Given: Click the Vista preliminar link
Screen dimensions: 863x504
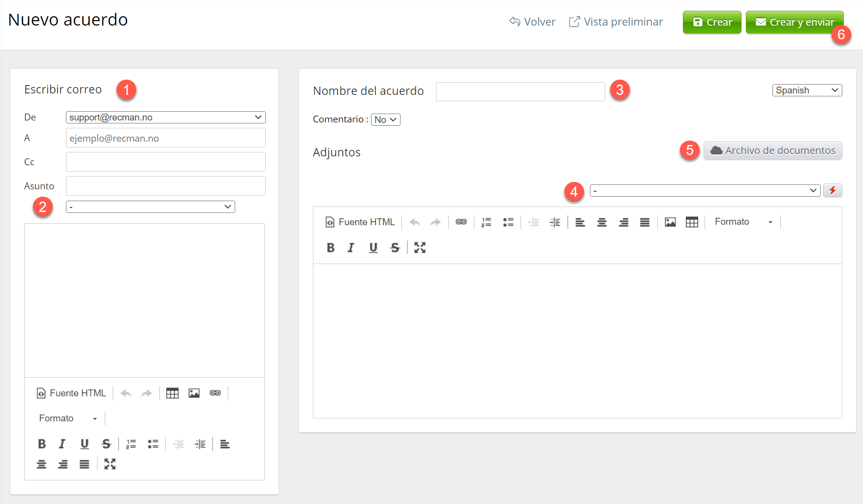Looking at the screenshot, I should (616, 22).
